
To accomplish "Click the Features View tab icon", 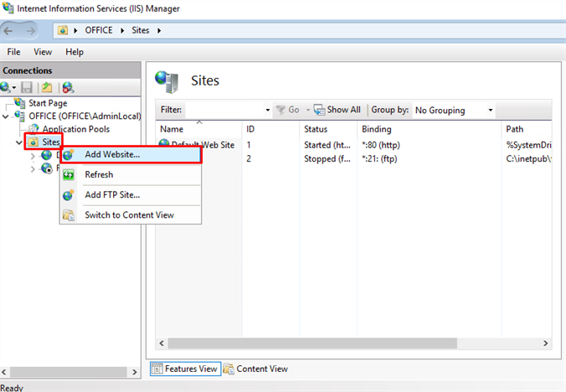I will click(x=157, y=369).
